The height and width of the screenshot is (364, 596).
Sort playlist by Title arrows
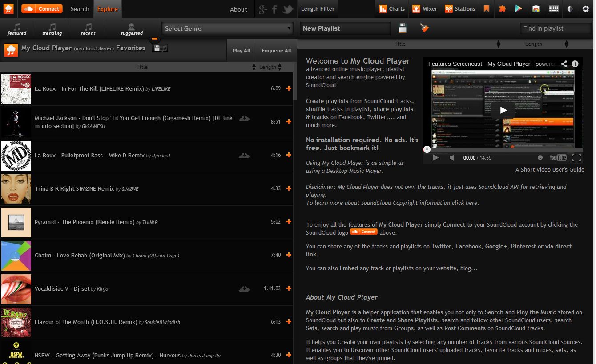(x=499, y=44)
